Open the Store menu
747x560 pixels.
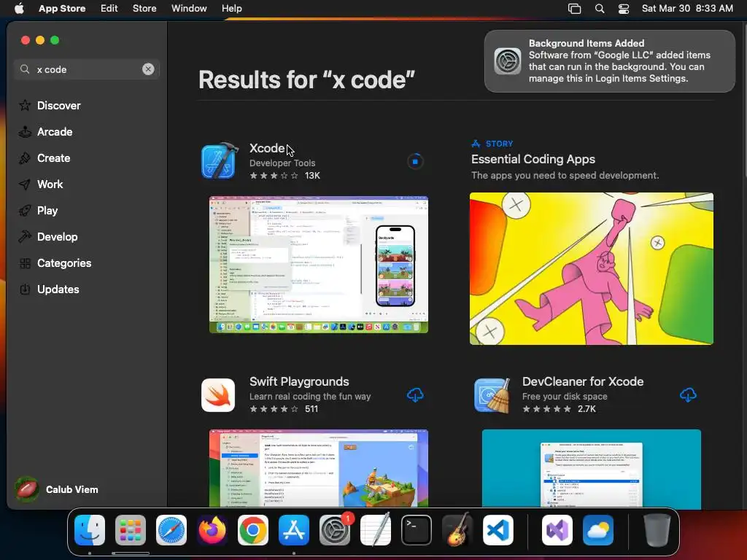click(144, 8)
